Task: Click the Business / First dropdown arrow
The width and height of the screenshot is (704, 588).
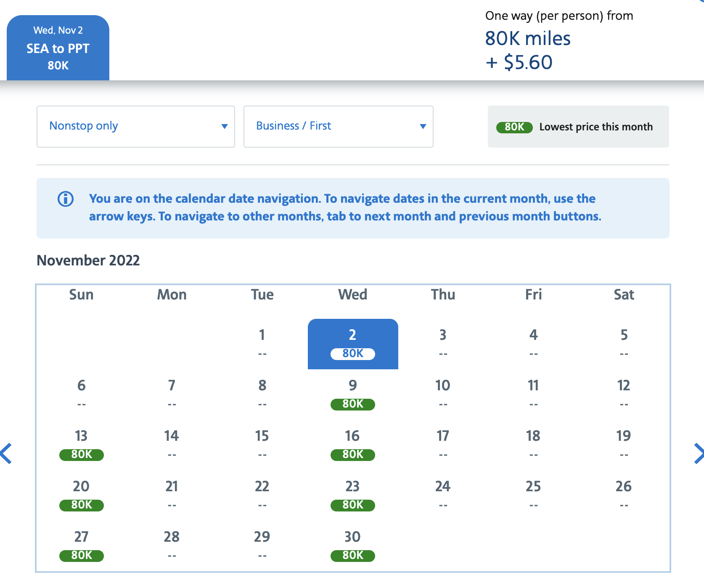Action: [x=423, y=126]
